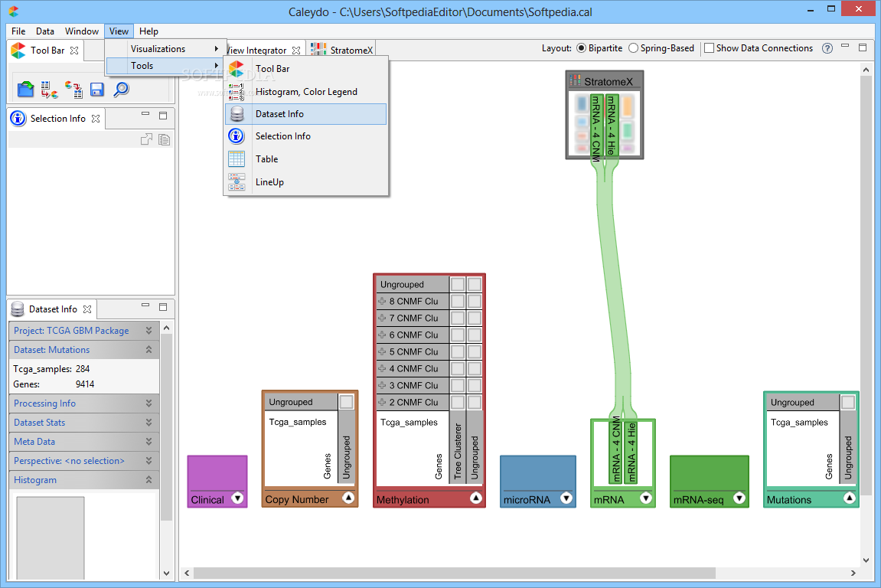
Task: Open the Data menu
Action: (x=45, y=31)
